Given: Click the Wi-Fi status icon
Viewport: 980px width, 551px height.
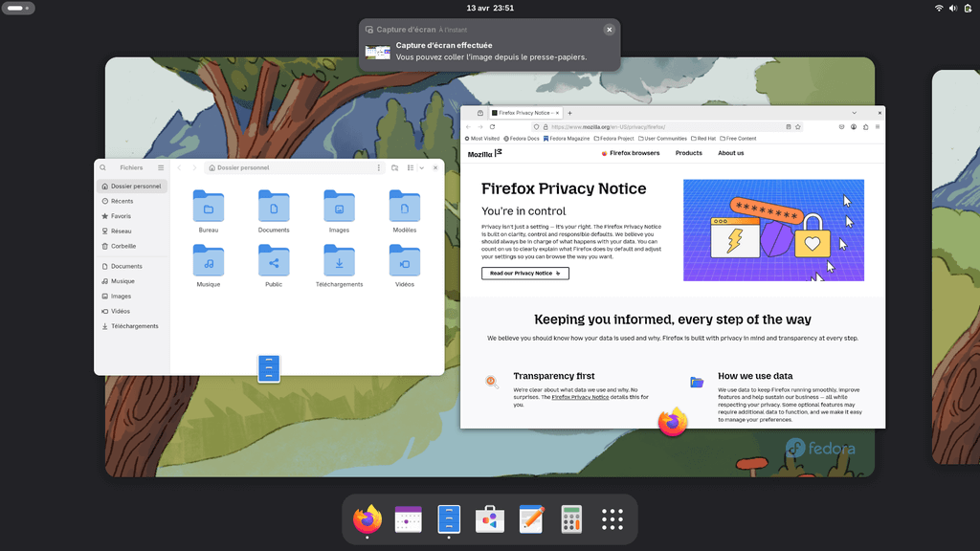Looking at the screenshot, I should (x=939, y=8).
